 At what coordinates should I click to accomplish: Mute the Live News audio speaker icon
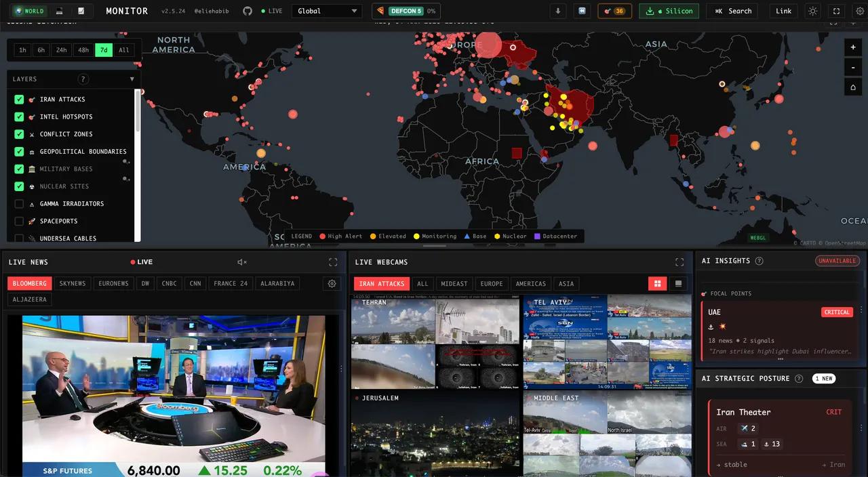point(241,262)
